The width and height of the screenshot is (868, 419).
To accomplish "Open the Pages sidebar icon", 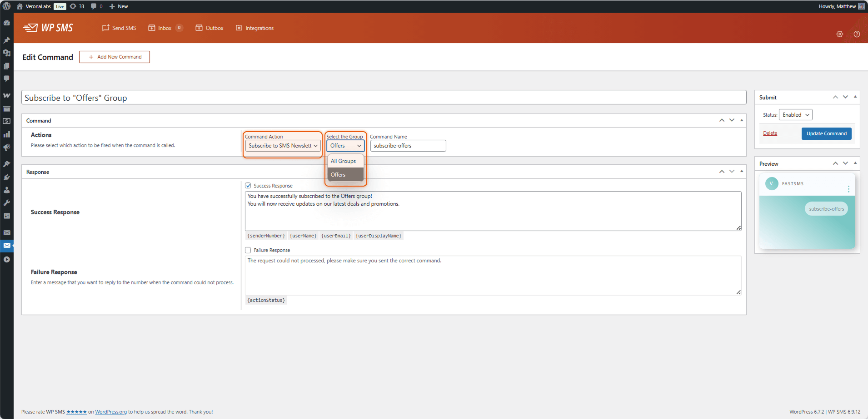I will point(7,66).
